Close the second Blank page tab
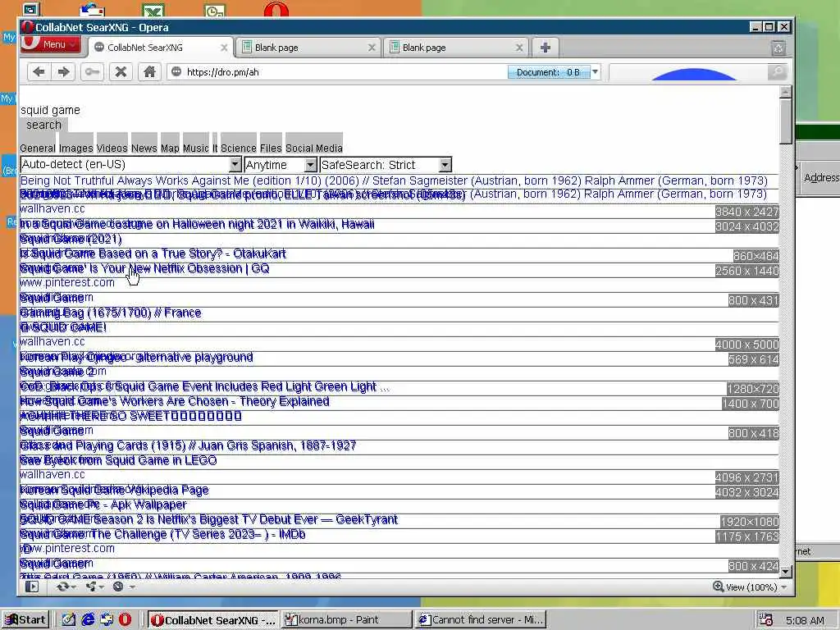Screen dimensions: 840x630 pos(519,48)
